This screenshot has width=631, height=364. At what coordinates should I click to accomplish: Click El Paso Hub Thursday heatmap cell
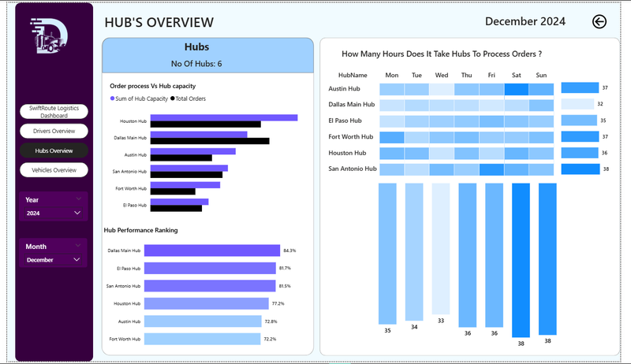click(466, 121)
